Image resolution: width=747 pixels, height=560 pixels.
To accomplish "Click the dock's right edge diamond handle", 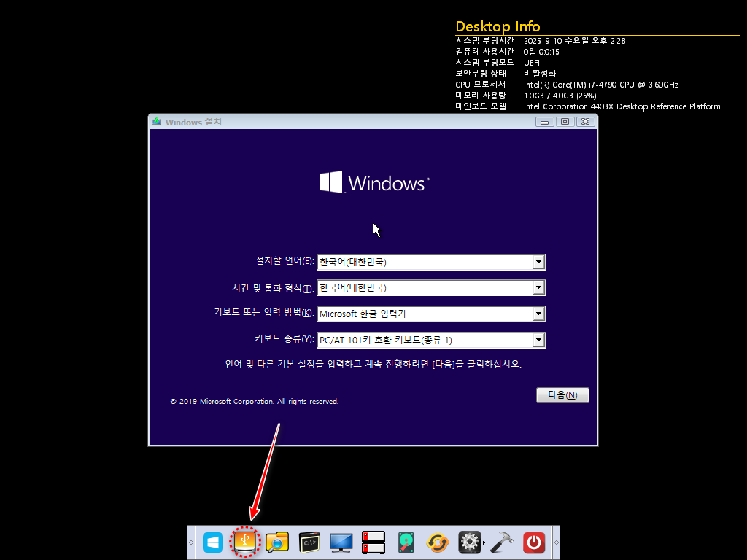I will coord(556,542).
